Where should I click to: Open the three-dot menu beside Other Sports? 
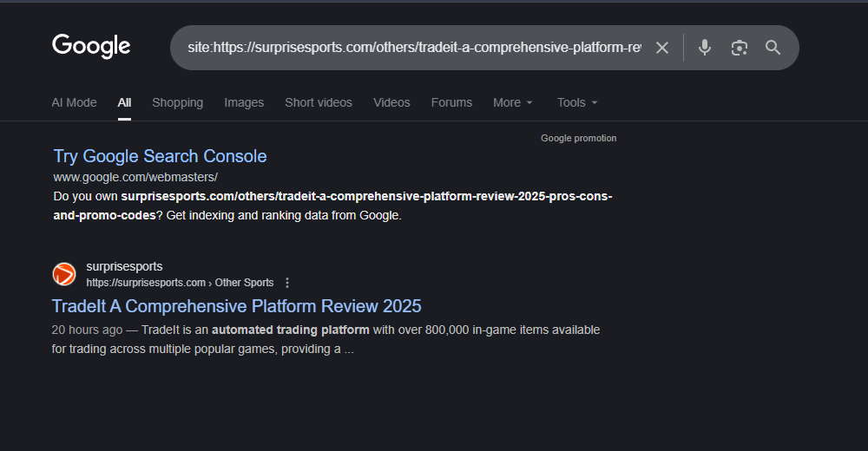(288, 283)
